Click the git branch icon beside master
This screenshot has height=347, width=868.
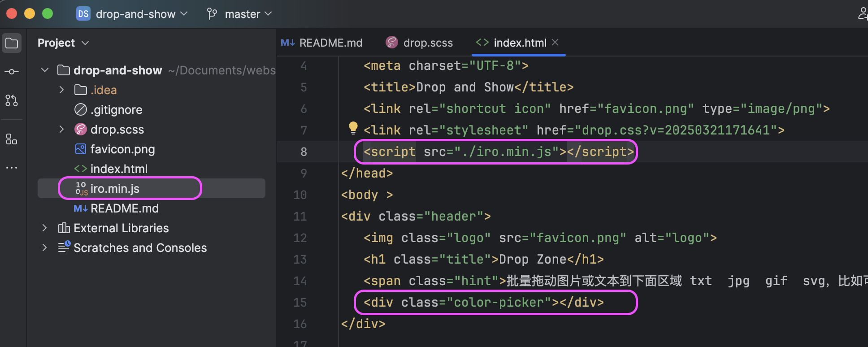pos(212,14)
